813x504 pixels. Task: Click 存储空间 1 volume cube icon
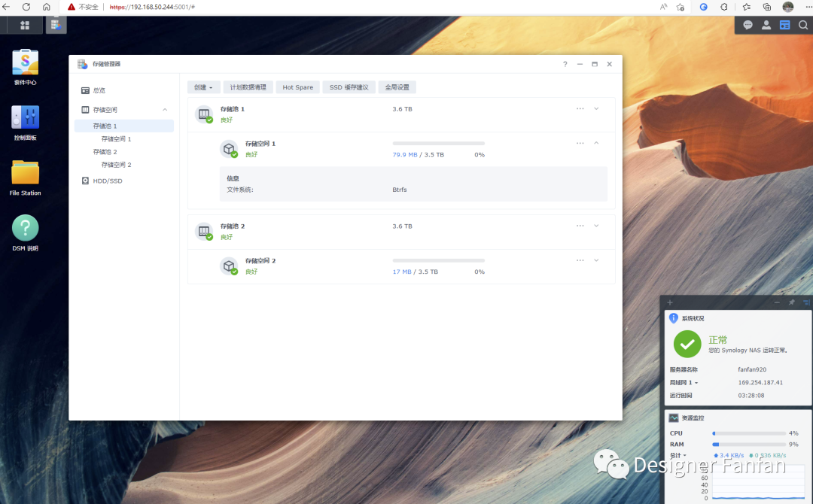229,149
